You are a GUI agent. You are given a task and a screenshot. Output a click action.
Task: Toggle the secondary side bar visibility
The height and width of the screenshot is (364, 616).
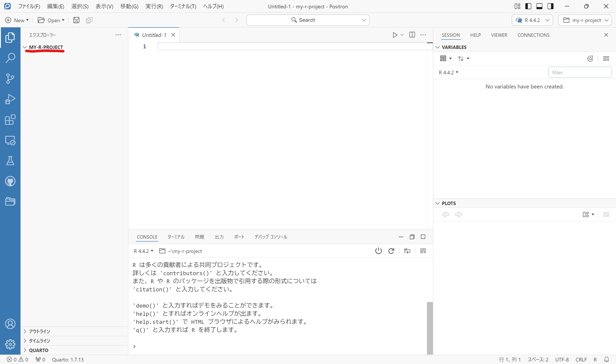(551, 6)
